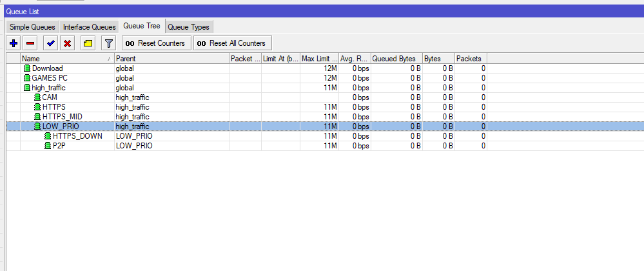Image resolution: width=644 pixels, height=271 pixels.
Task: Select the Download queue row name
Action: pos(48,68)
